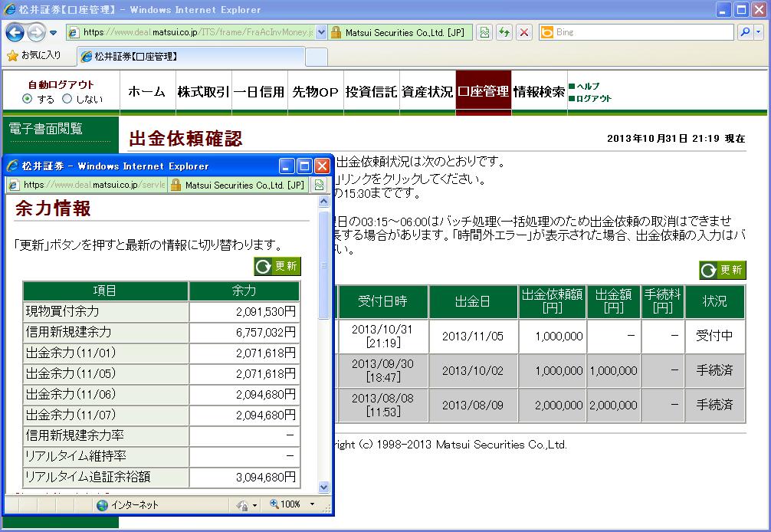Open the 株式取引 navigation menu
This screenshot has height=532, width=771.
203,92
